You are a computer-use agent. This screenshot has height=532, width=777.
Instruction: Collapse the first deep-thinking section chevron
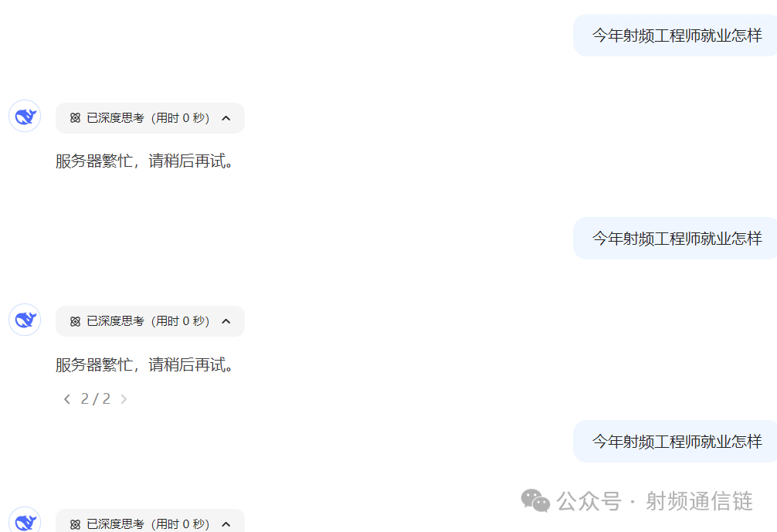point(226,118)
